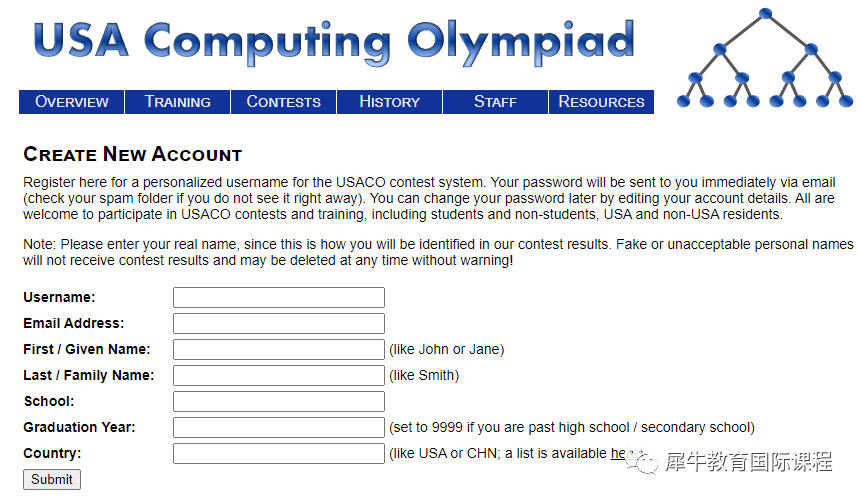
Task: Open the Staff menu
Action: (495, 102)
